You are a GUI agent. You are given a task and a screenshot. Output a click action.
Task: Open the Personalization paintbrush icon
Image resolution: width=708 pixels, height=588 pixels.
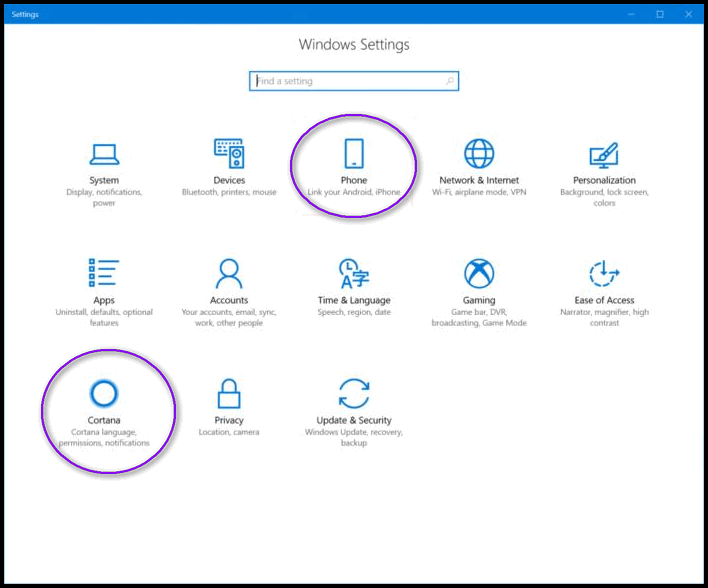pyautogui.click(x=604, y=155)
